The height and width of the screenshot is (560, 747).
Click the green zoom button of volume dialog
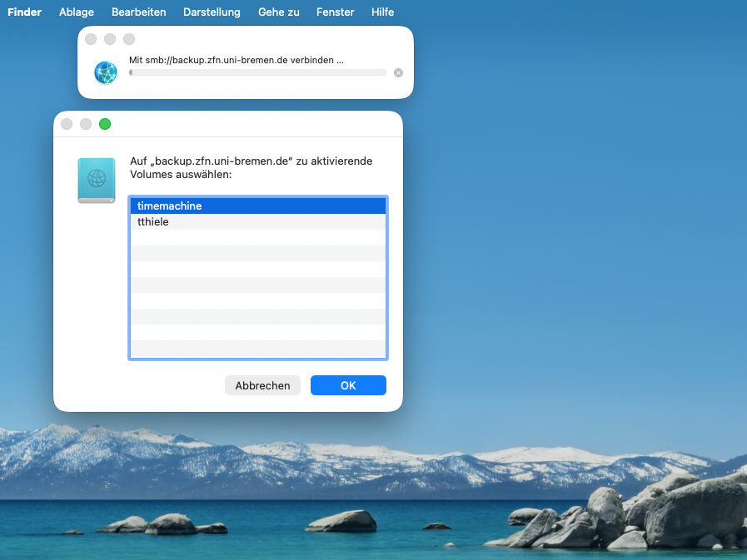pos(105,124)
